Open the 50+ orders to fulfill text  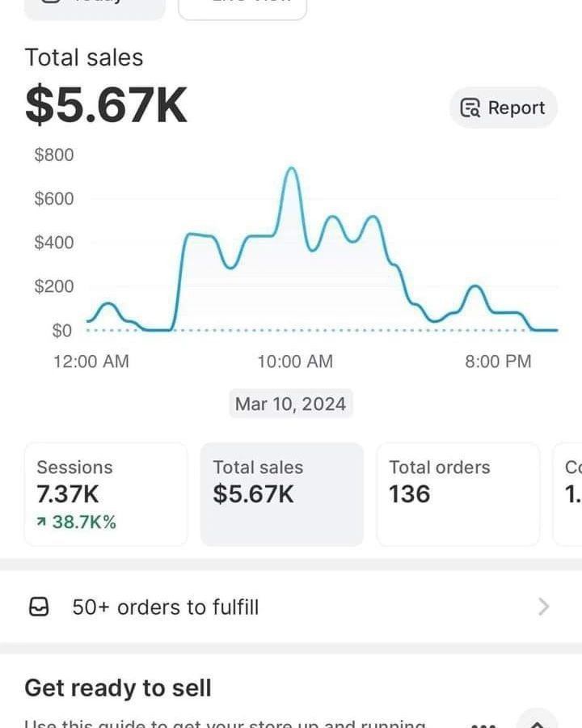coord(166,607)
